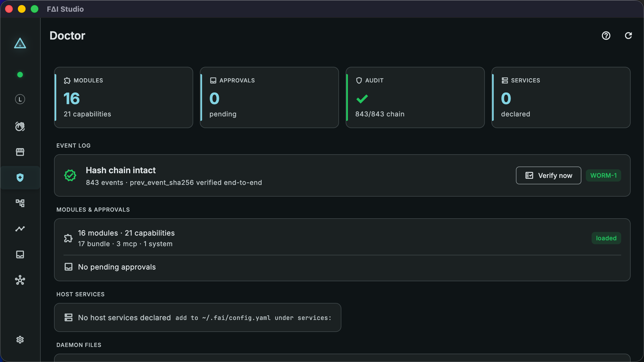644x362 pixels.
Task: Click the Verify now button
Action: [548, 175]
